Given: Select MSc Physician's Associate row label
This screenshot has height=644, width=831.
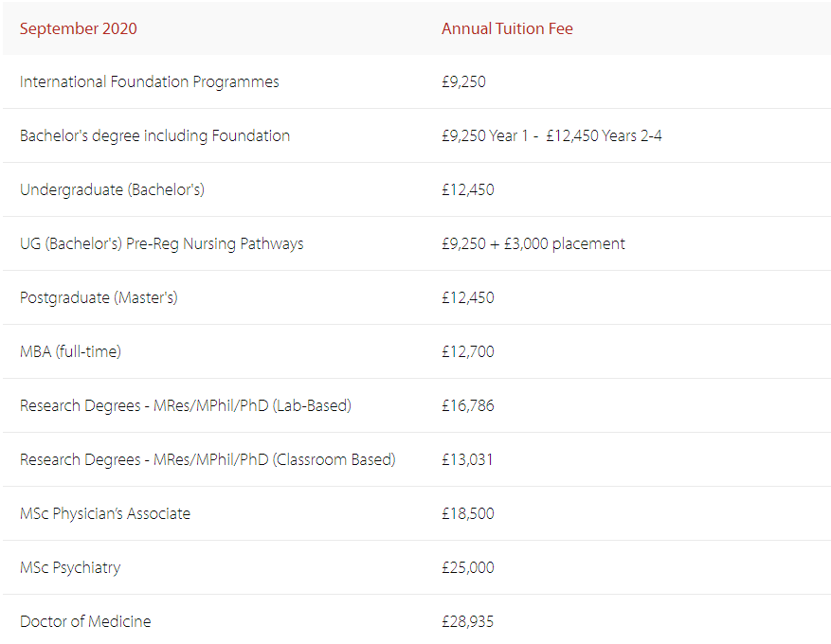Looking at the screenshot, I should 105,514.
